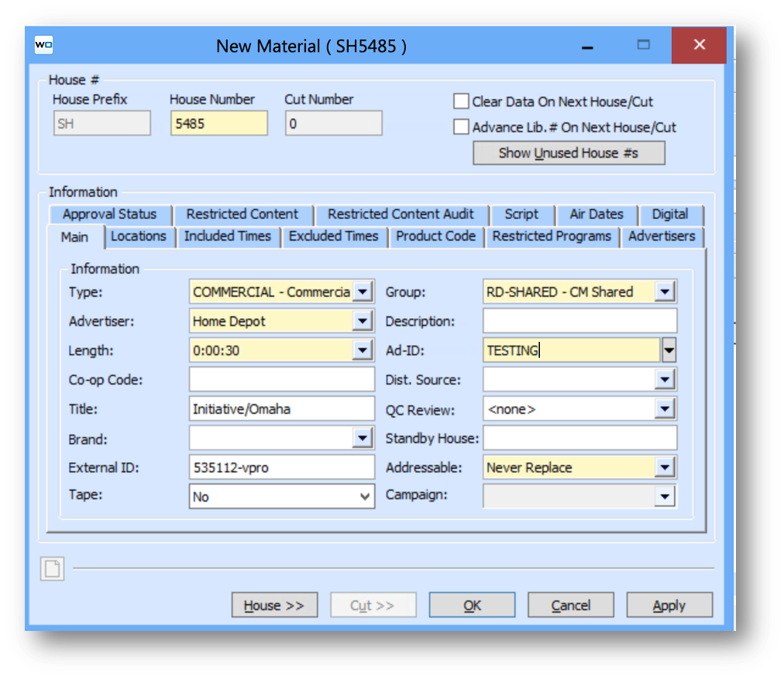Minimize the New Material window
Screen dimensions: 784x679
[x=587, y=46]
